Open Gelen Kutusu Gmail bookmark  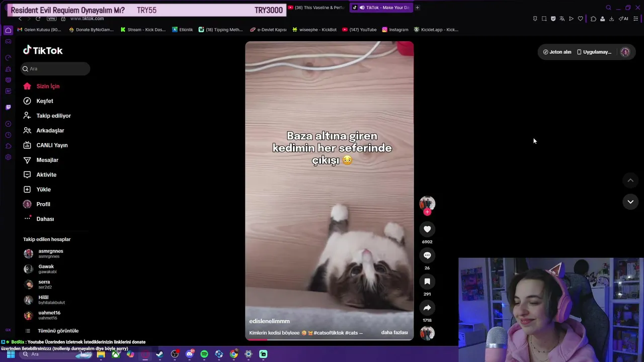click(39, 30)
